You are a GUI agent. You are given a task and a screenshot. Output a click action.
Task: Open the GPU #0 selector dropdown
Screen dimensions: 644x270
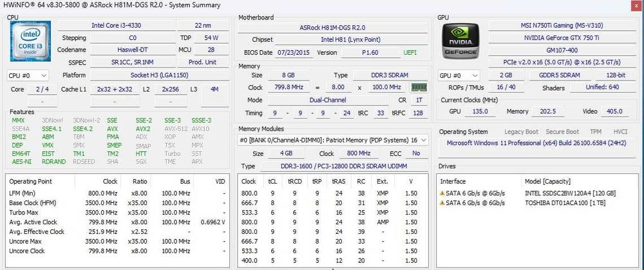pyautogui.click(x=459, y=75)
